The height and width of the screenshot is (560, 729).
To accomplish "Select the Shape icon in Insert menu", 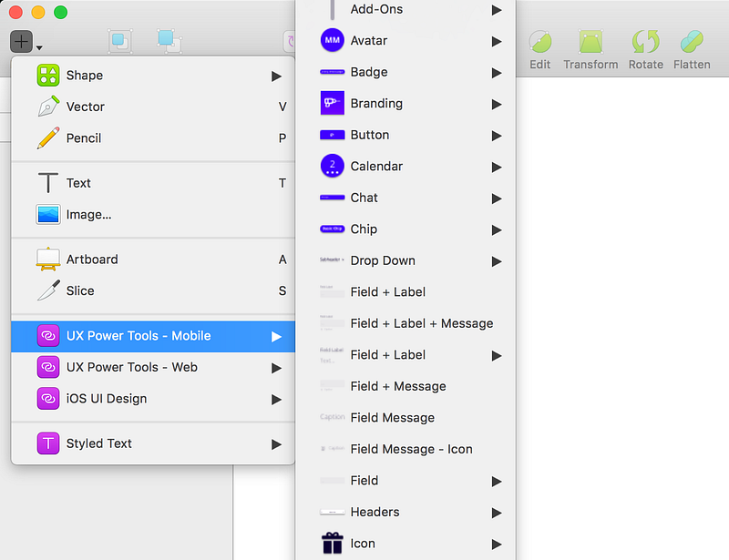I will tap(48, 76).
